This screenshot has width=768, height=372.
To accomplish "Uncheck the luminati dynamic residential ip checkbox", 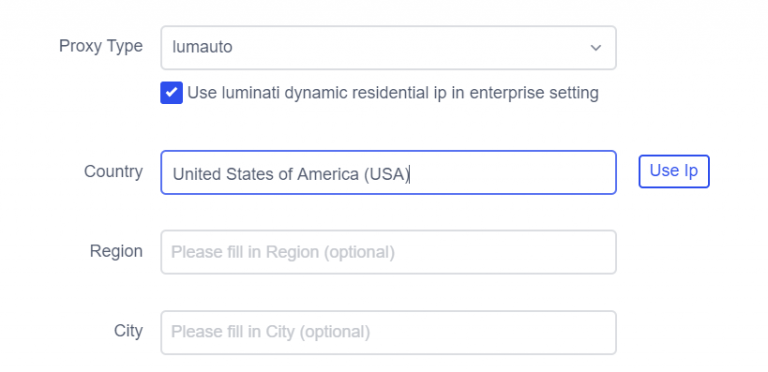I will tap(171, 93).
